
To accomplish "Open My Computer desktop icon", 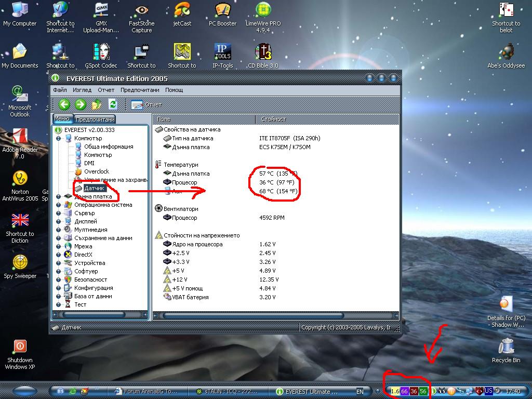I will pyautogui.click(x=20, y=14).
